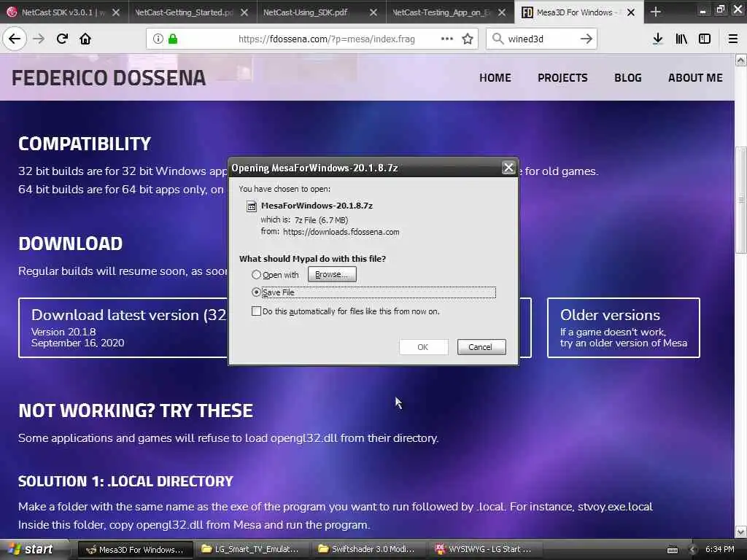This screenshot has width=747, height=560.
Task: Cancel the file download dialog
Action: click(481, 346)
